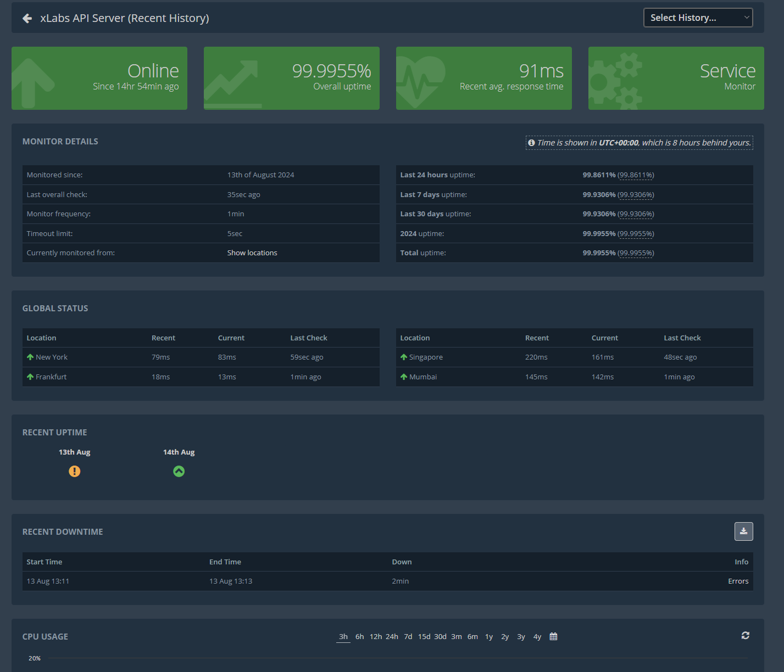Select the 6m CPU usage range
784x672 pixels.
[472, 637]
